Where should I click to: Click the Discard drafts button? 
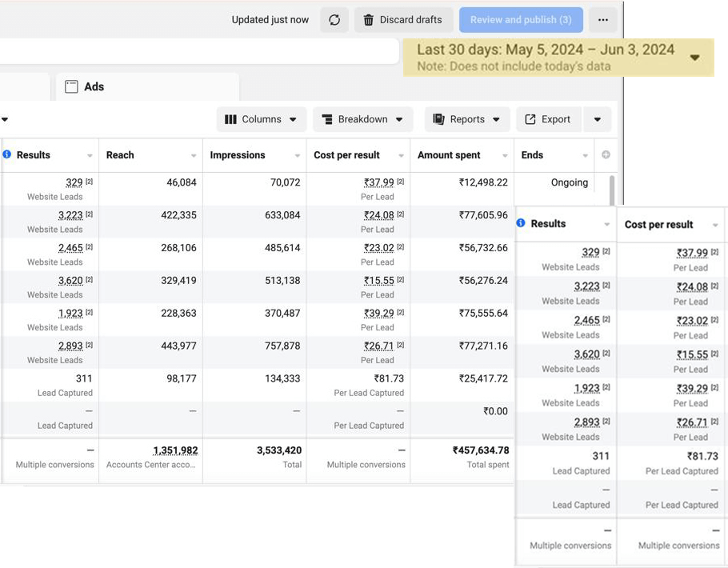[x=403, y=20]
